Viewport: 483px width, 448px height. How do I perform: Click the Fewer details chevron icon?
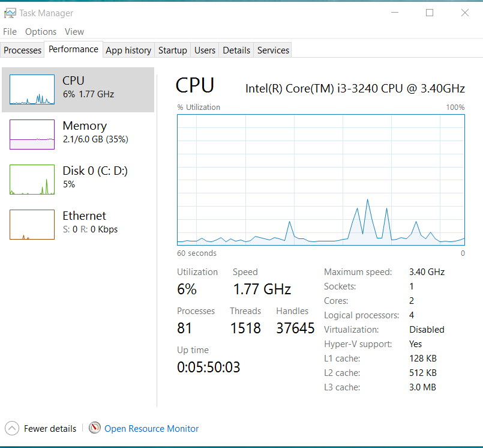coord(12,428)
